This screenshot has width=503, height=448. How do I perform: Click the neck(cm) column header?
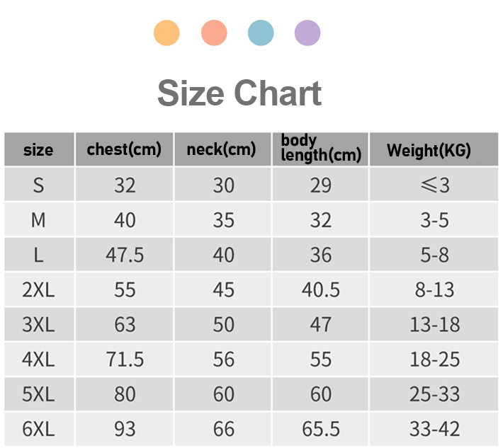(x=221, y=150)
